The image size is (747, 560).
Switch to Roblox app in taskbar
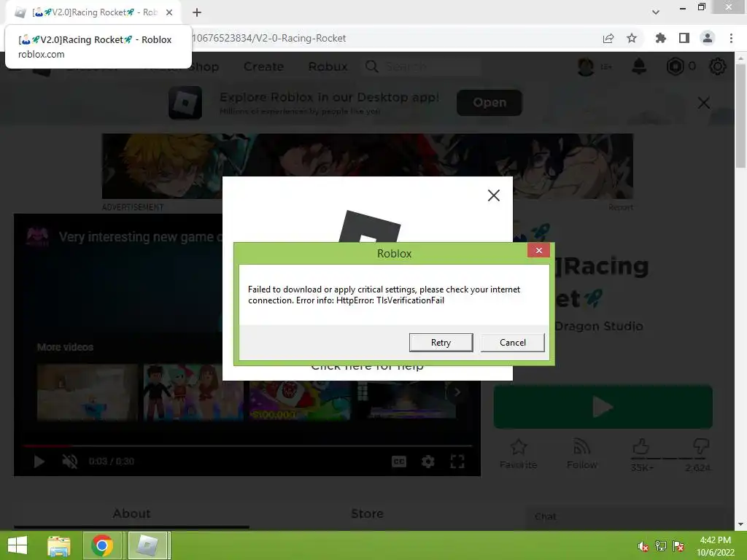pyautogui.click(x=147, y=545)
